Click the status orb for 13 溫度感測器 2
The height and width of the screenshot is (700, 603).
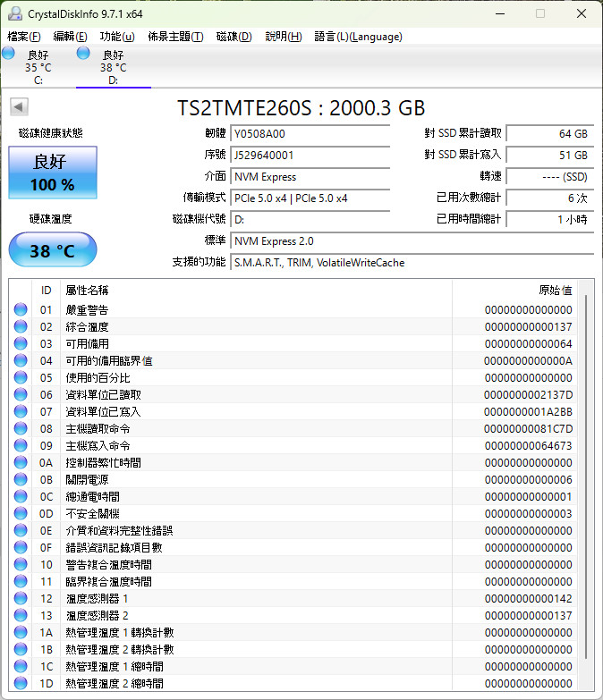point(21,615)
